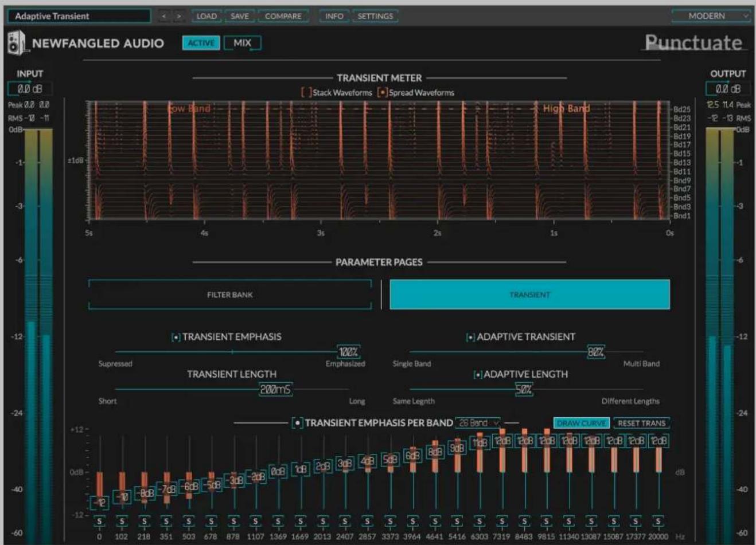Switch to the Filter Bank parameter page

230,295
